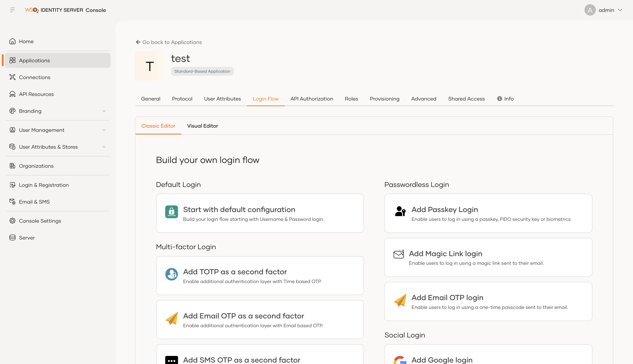This screenshot has height=364, width=633.
Task: Click the SMS OTP message bubble icon
Action: pyautogui.click(x=171, y=360)
